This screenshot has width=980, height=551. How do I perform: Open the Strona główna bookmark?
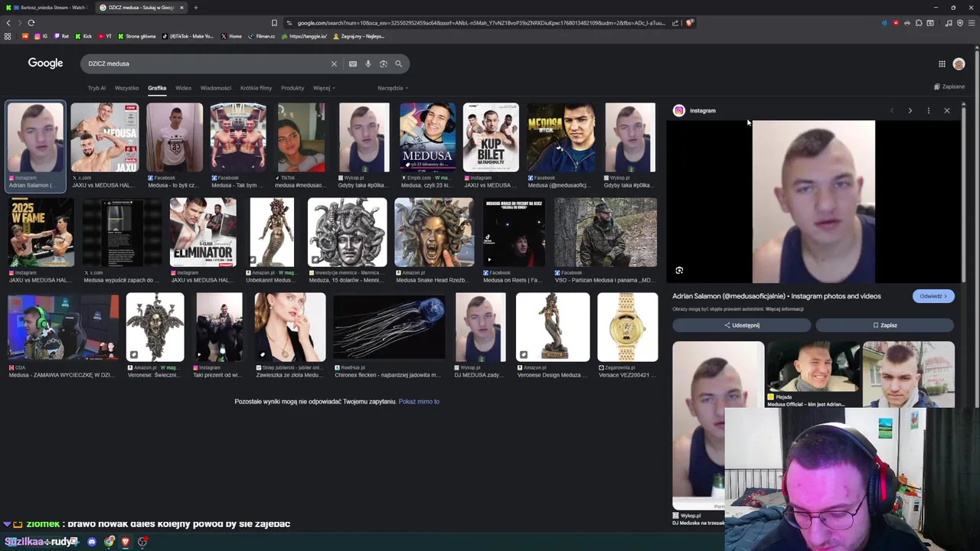point(137,36)
